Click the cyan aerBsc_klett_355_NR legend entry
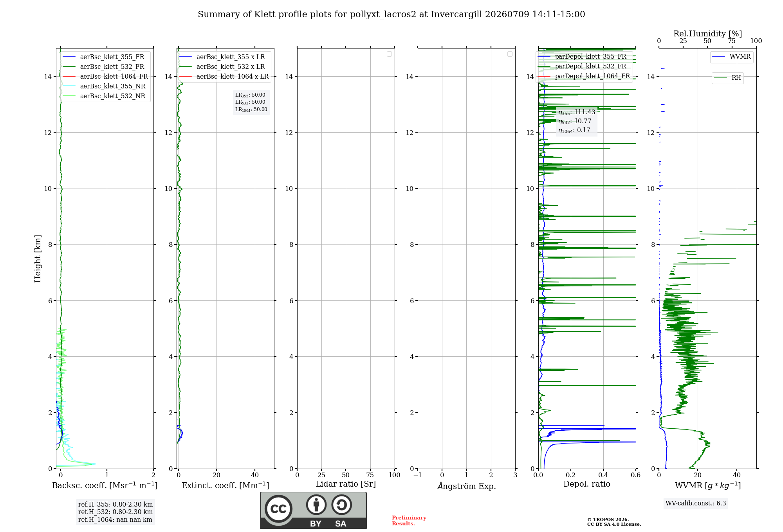Screen dimensions: 783x532 click(104, 86)
